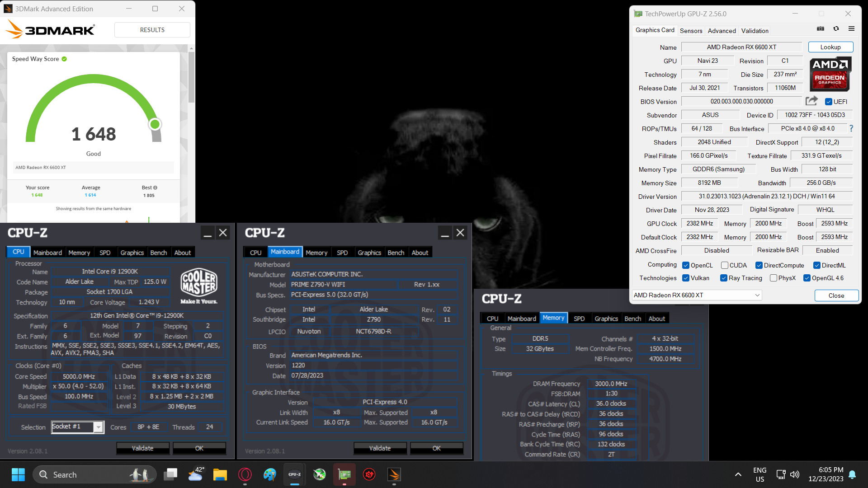Check the CUDA checkbox
This screenshot has height=488, width=868.
pyautogui.click(x=725, y=265)
